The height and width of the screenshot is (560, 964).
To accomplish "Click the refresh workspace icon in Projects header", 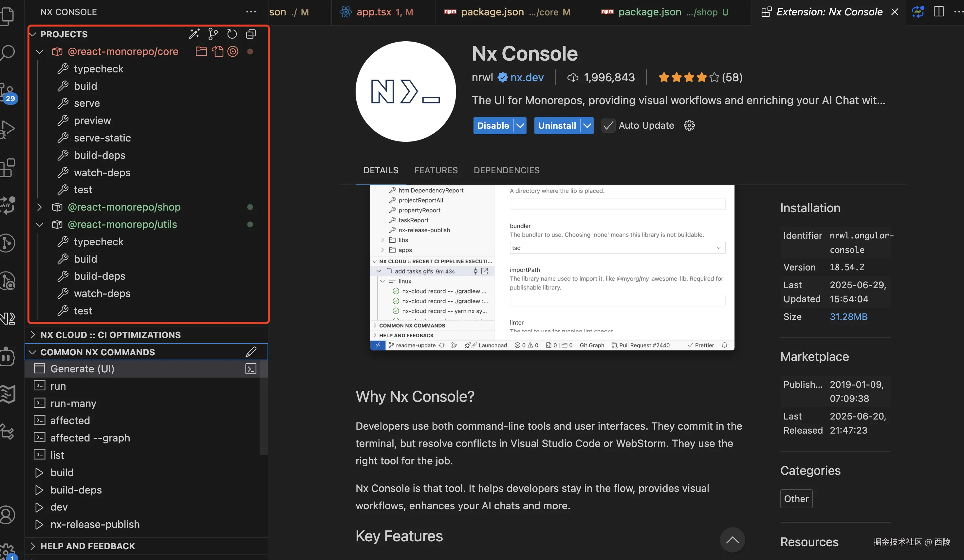I will point(232,34).
